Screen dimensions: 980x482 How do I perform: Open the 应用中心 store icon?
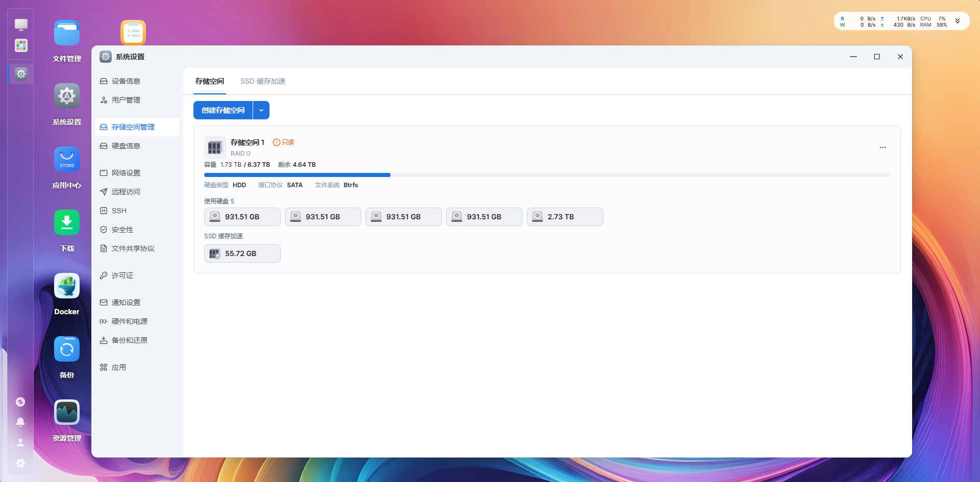[67, 160]
